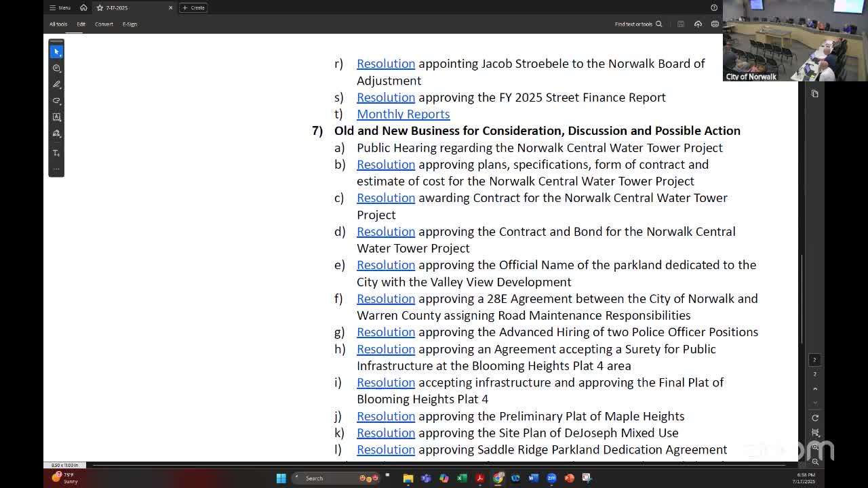The width and height of the screenshot is (868, 488).
Task: Open the Monthly Reports link
Action: pos(403,114)
